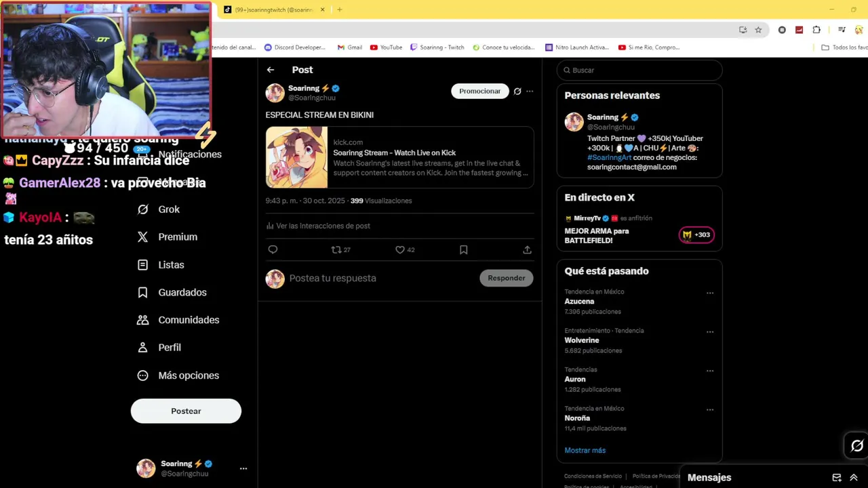Image resolution: width=868 pixels, height=488 pixels.
Task: Open options dots for Wolverine trend
Action: 710,332
